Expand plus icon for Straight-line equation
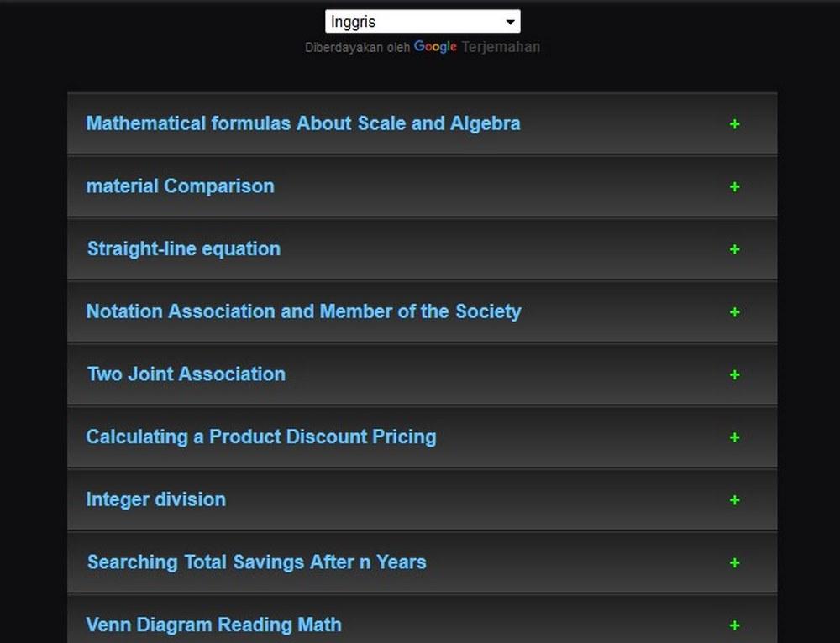This screenshot has width=840, height=643. click(x=734, y=249)
